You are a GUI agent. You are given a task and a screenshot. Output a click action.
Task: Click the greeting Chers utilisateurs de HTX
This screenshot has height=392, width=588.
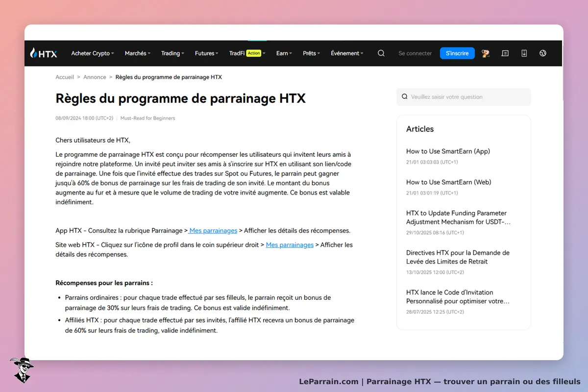93,141
